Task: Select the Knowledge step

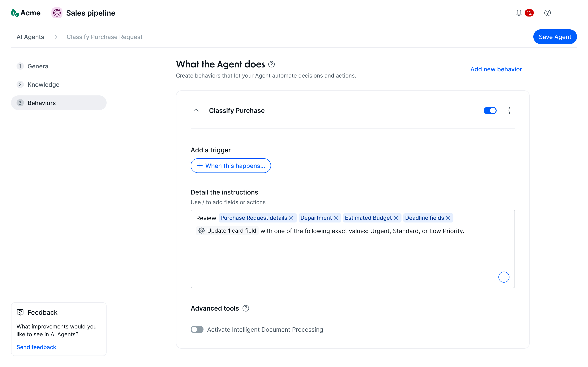Action: [43, 84]
